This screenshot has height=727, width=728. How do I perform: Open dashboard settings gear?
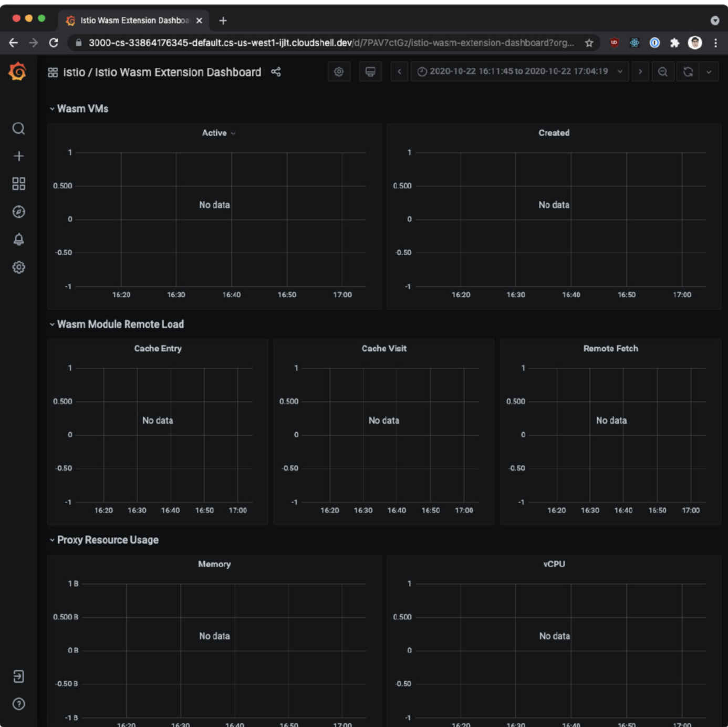tap(339, 71)
